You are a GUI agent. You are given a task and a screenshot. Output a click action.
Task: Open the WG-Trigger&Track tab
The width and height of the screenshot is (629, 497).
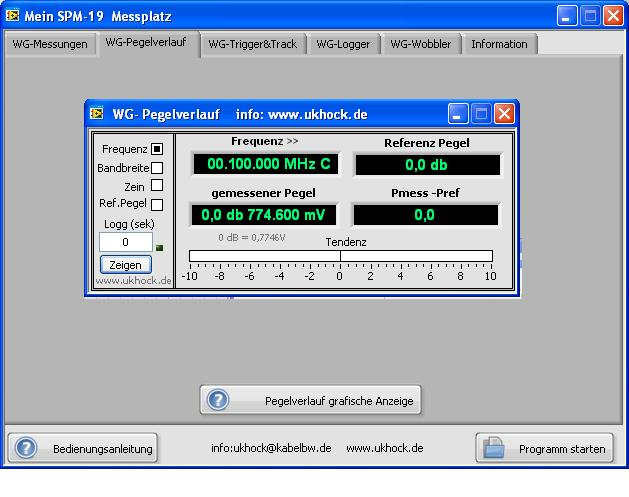pos(253,44)
